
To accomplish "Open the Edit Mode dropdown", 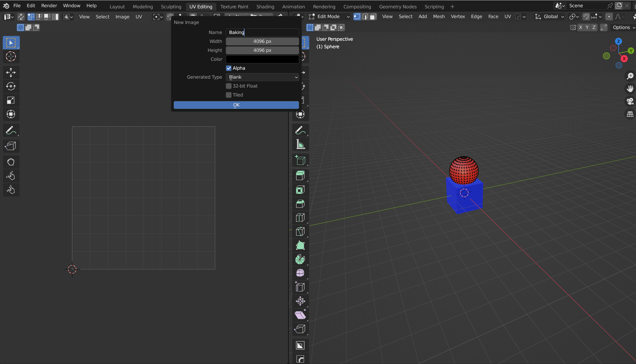I will pyautogui.click(x=329, y=17).
